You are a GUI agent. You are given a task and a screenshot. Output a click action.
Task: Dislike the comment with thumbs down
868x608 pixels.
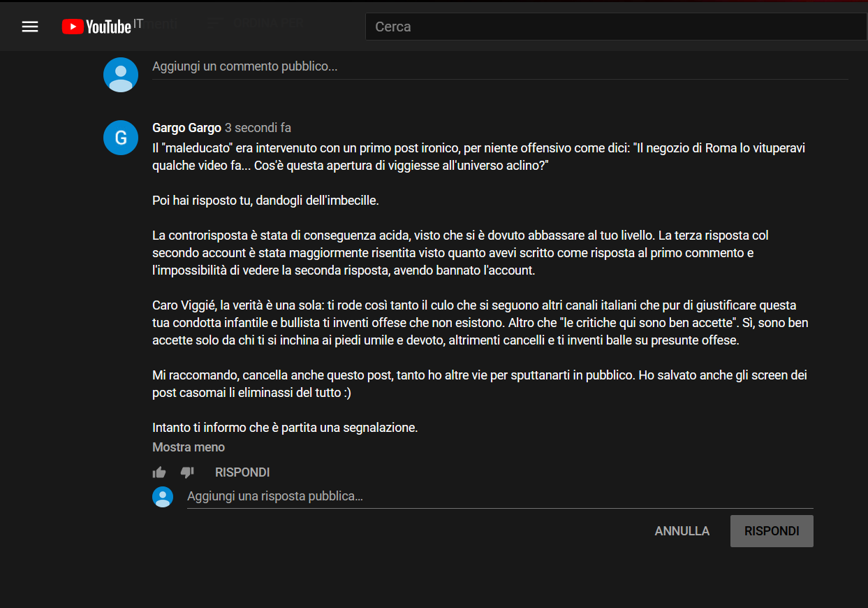pyautogui.click(x=187, y=472)
